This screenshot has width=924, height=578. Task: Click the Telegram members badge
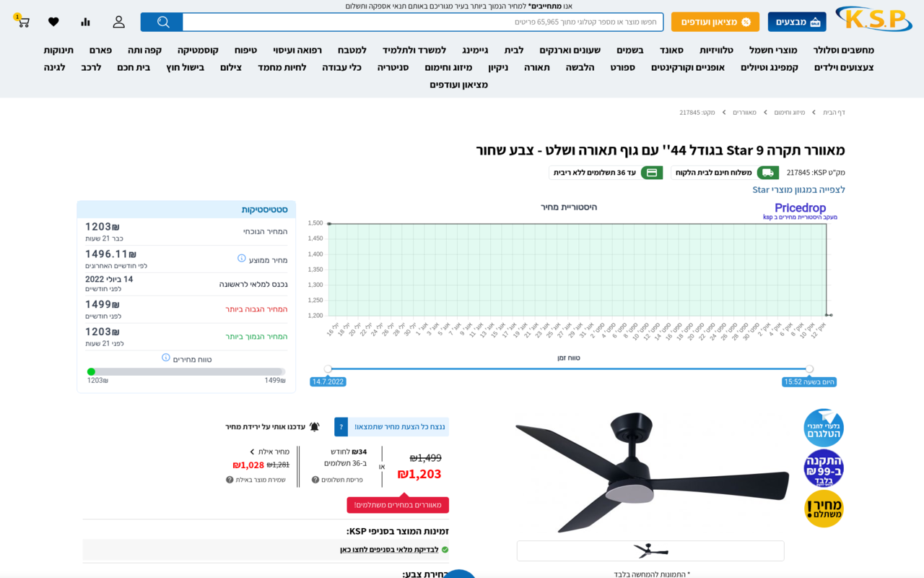pos(824,428)
